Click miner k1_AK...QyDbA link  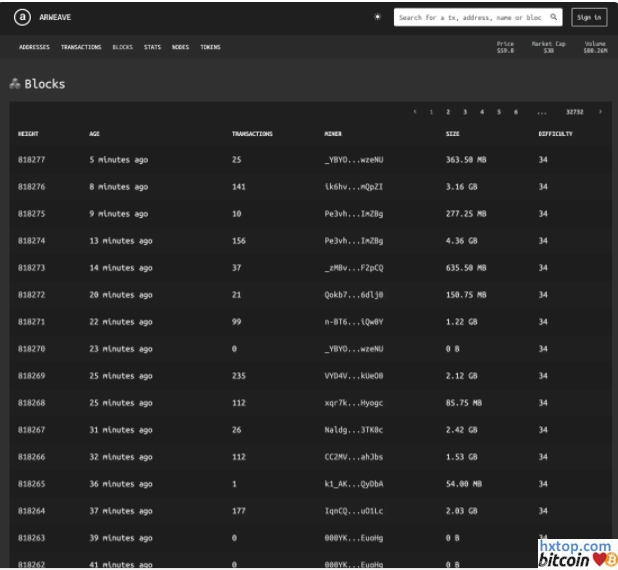point(353,484)
